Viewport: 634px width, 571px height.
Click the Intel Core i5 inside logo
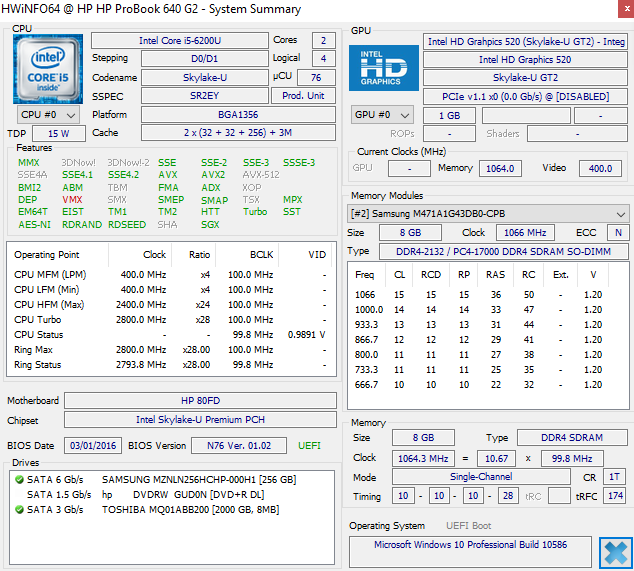click(48, 69)
